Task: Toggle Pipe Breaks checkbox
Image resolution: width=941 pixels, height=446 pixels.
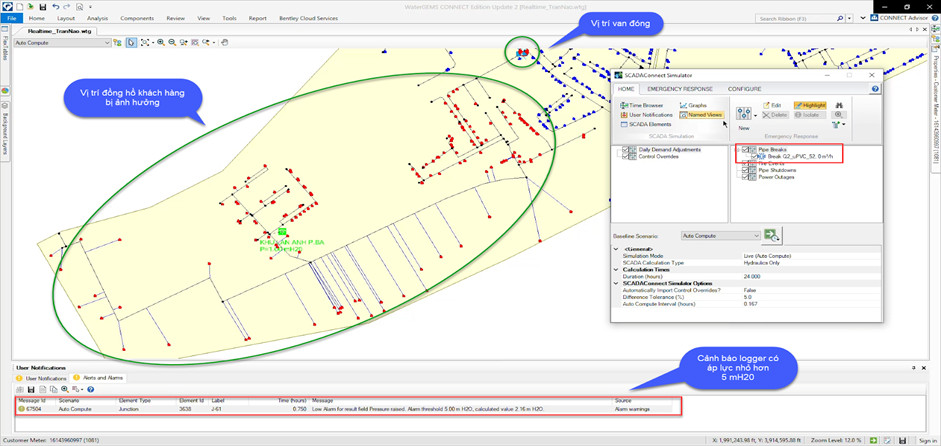Action: (x=745, y=149)
